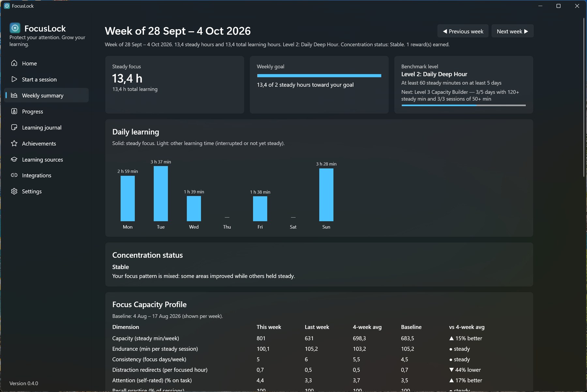Click the 'This week' column header

click(x=269, y=327)
